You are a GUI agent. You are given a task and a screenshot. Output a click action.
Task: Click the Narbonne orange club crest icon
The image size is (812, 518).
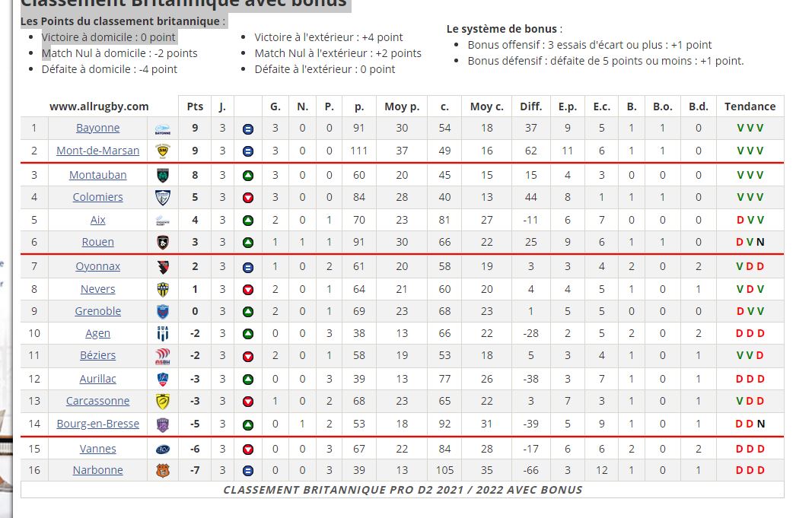(163, 470)
